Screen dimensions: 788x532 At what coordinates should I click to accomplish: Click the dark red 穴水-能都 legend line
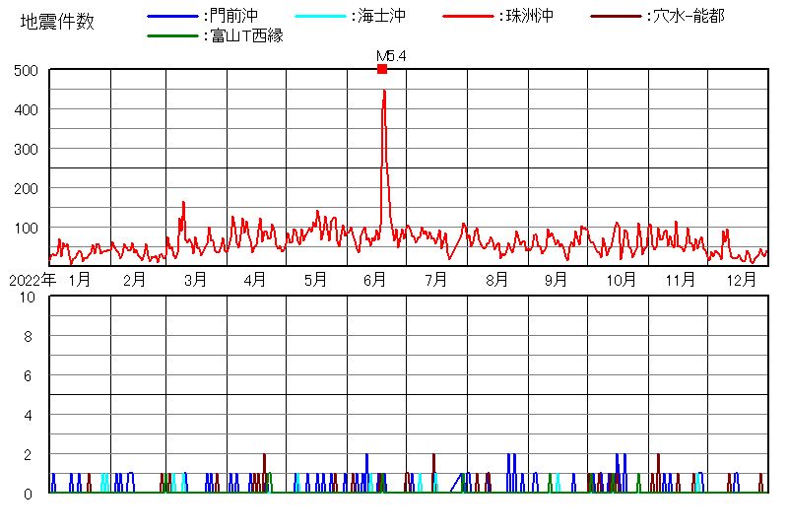click(x=617, y=17)
